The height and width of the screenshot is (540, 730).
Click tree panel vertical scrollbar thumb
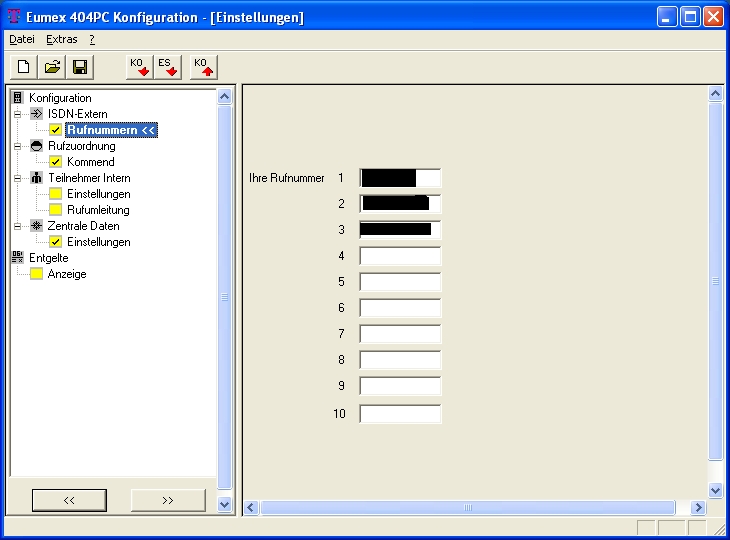click(224, 297)
